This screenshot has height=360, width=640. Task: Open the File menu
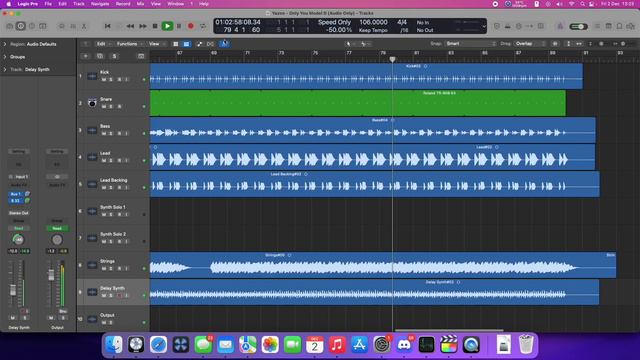click(x=48, y=4)
